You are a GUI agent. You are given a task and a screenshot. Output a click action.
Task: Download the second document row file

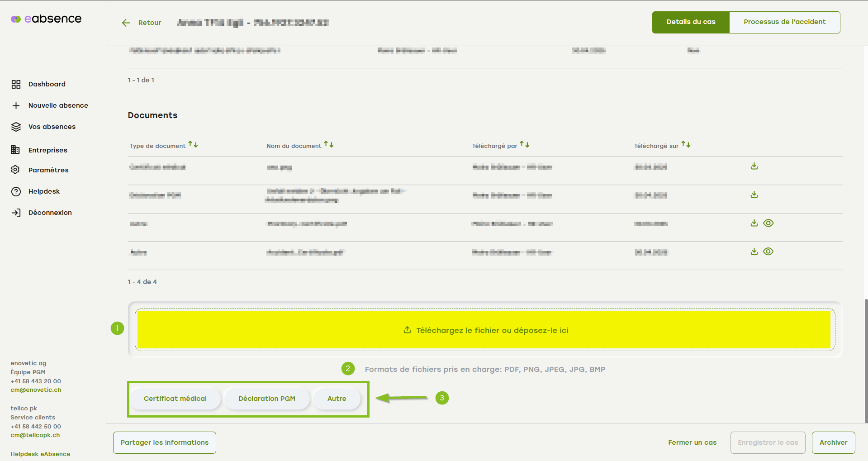pos(754,195)
